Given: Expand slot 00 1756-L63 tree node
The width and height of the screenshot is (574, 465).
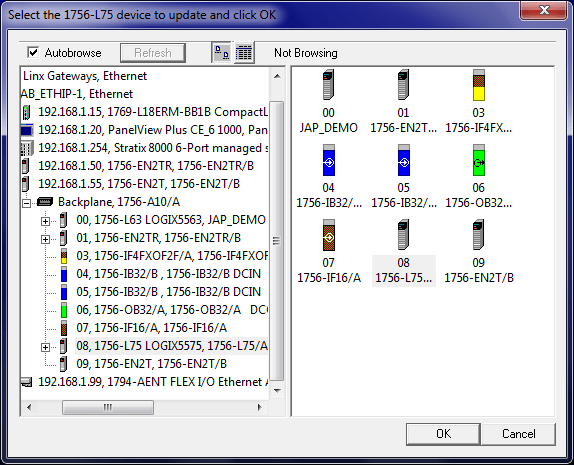Looking at the screenshot, I should coord(45,221).
